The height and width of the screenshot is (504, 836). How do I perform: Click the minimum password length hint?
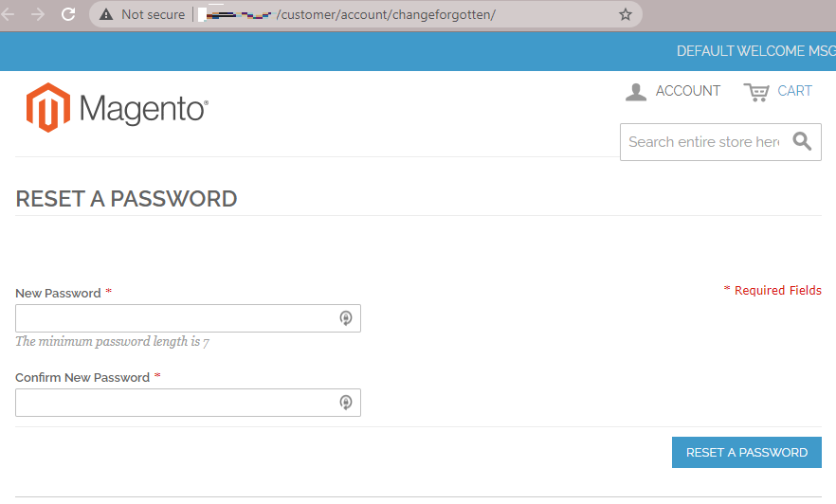pyautogui.click(x=113, y=341)
